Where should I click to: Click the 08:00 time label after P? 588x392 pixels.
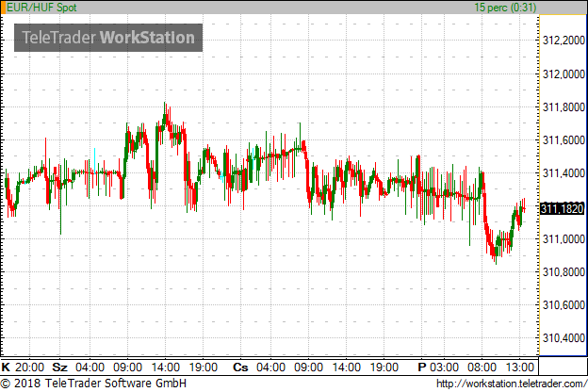[x=482, y=367]
